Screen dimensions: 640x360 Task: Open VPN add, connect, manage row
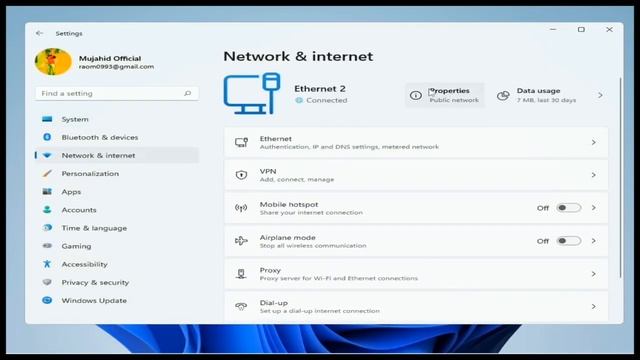416,175
